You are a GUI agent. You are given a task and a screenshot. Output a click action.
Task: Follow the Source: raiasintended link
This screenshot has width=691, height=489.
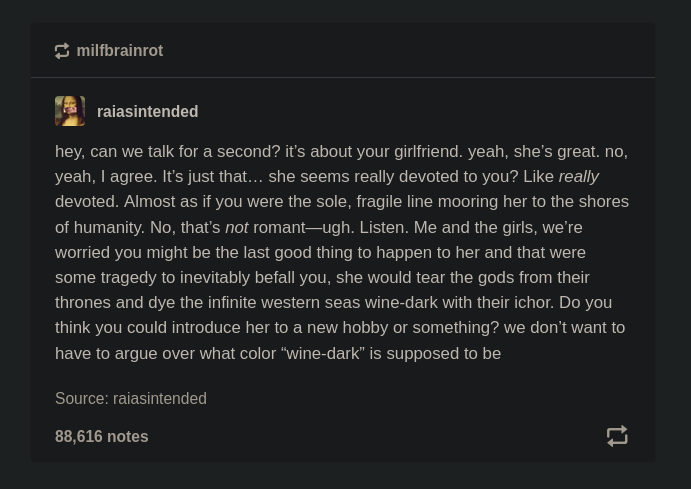pos(160,398)
